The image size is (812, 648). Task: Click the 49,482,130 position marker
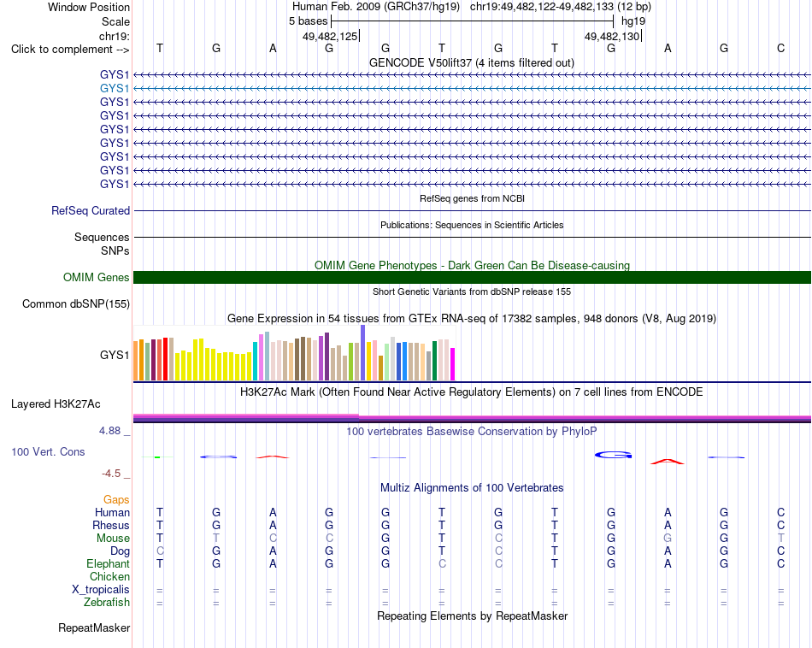point(612,36)
